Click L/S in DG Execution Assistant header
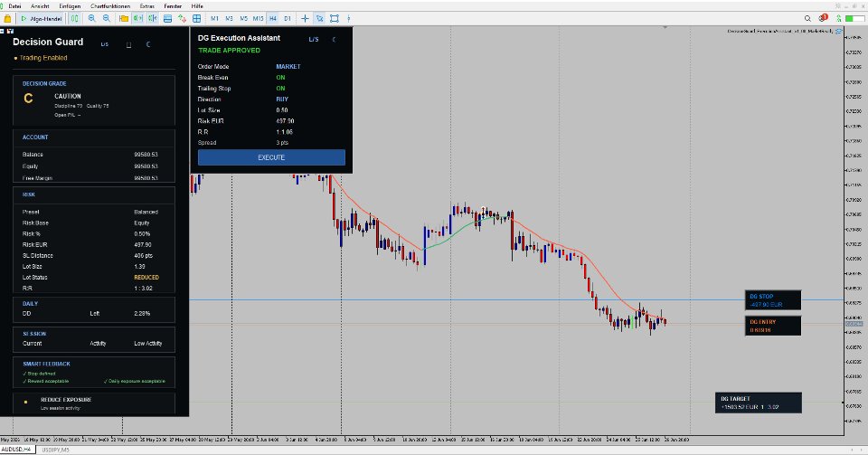Viewport: 868px width, 455px height. pos(314,39)
